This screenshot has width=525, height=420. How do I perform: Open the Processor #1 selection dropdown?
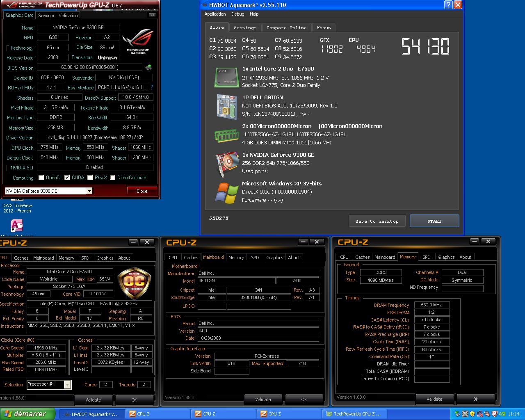(67, 384)
